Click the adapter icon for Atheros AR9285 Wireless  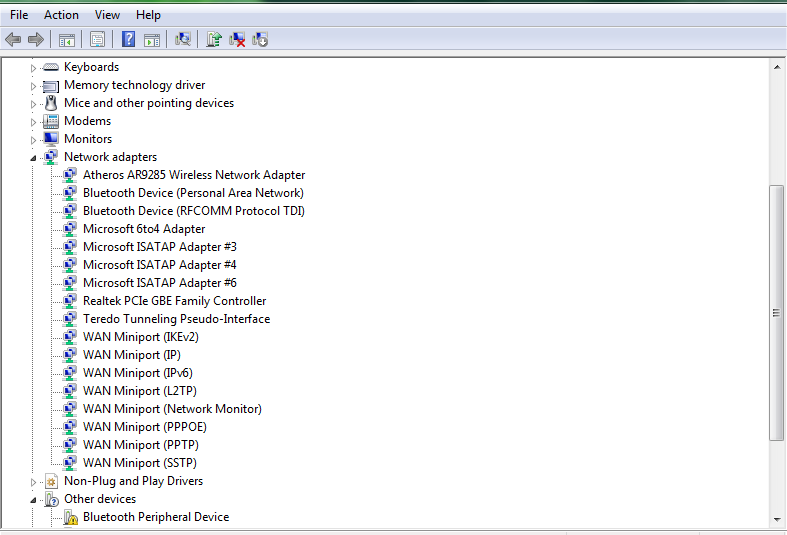[x=70, y=175]
